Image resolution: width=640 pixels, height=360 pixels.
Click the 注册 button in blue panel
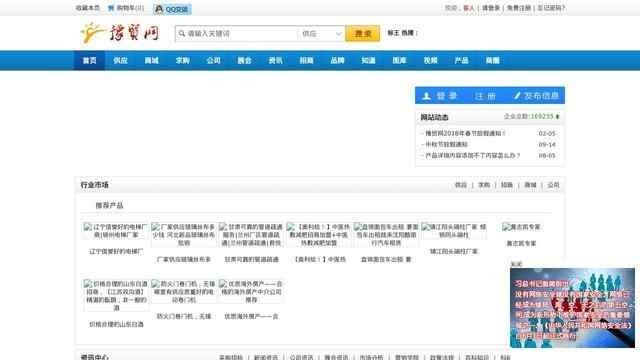tap(485, 96)
